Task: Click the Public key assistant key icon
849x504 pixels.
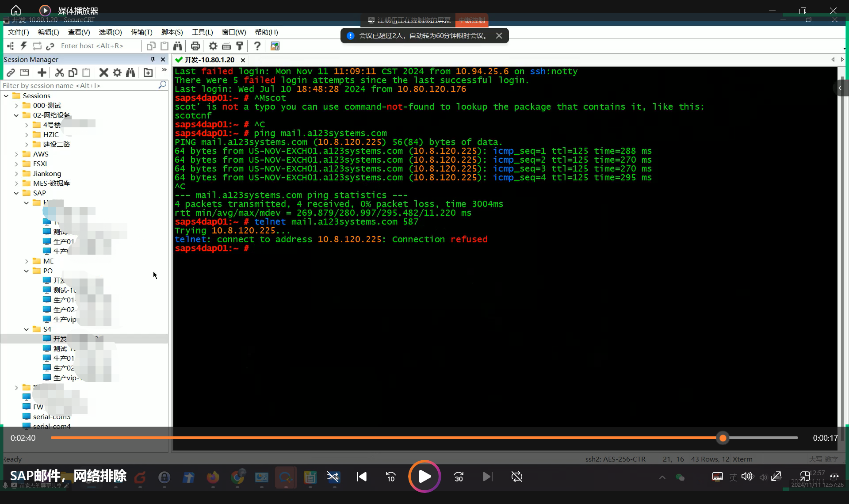Action: point(240,46)
